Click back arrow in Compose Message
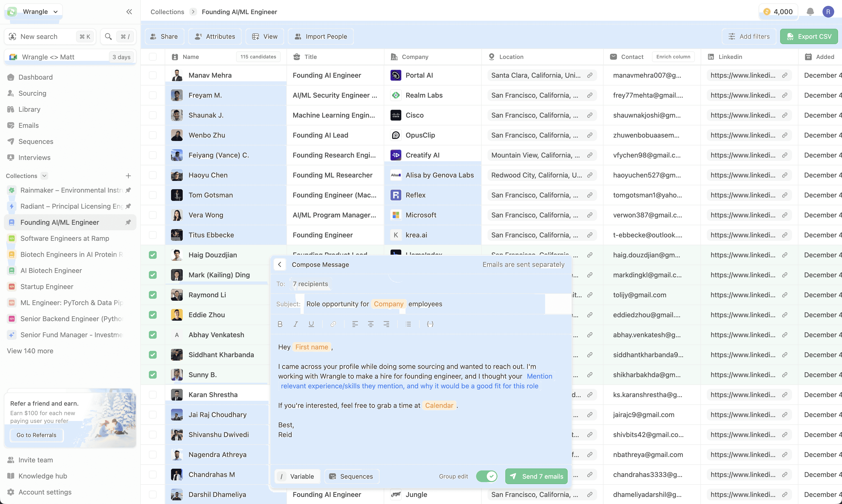Image resolution: width=842 pixels, height=504 pixels. click(280, 265)
